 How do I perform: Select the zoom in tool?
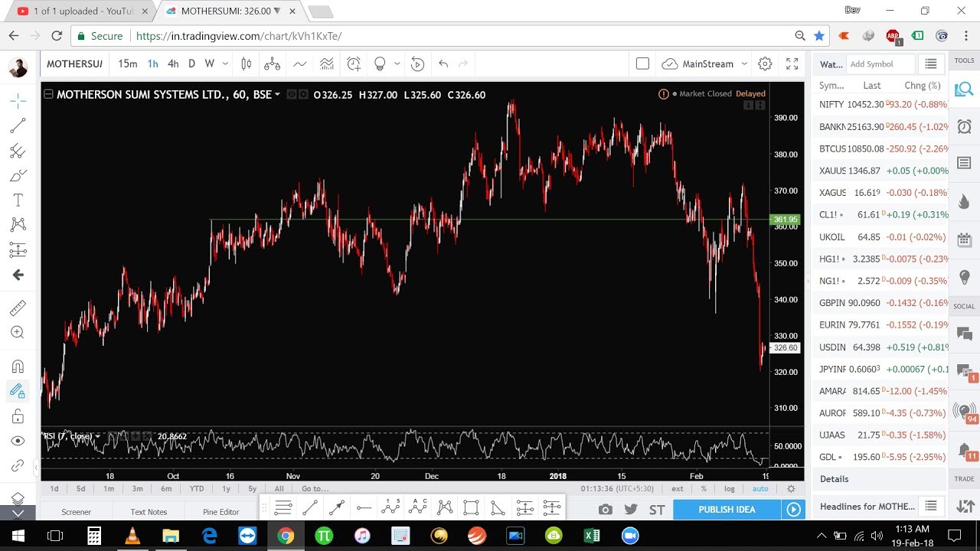point(18,332)
